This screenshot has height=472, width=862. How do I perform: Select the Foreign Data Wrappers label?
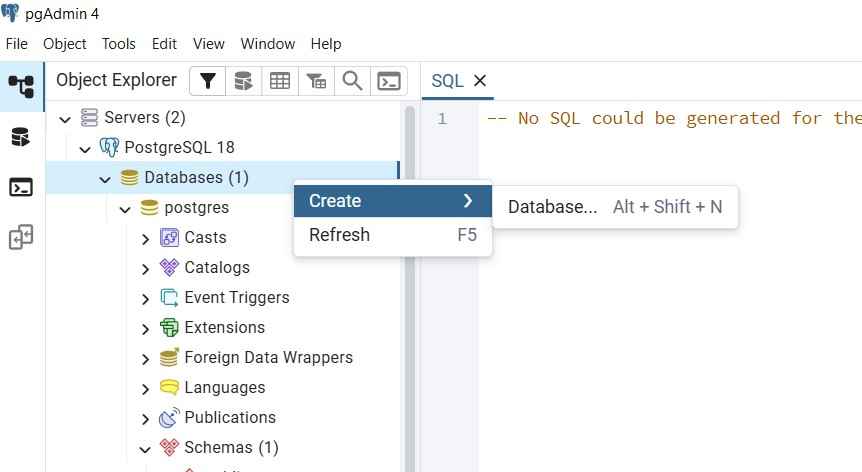tap(268, 357)
